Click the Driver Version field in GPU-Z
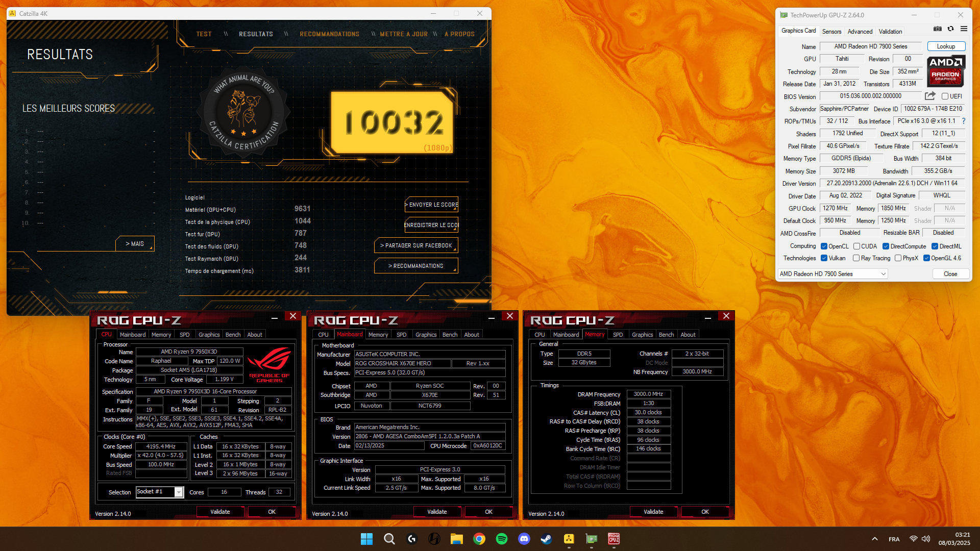Image resolution: width=980 pixels, height=551 pixels. pos(892,183)
